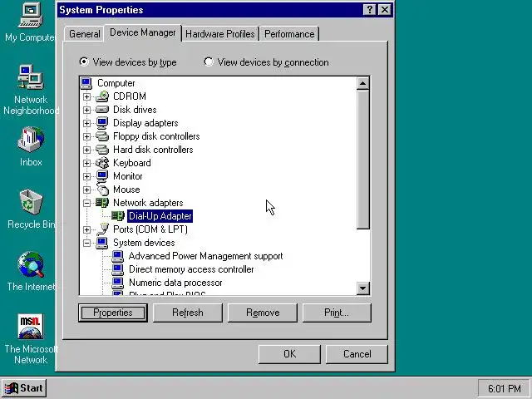
Task: Expand the CDROM branch
Action: (x=86, y=96)
